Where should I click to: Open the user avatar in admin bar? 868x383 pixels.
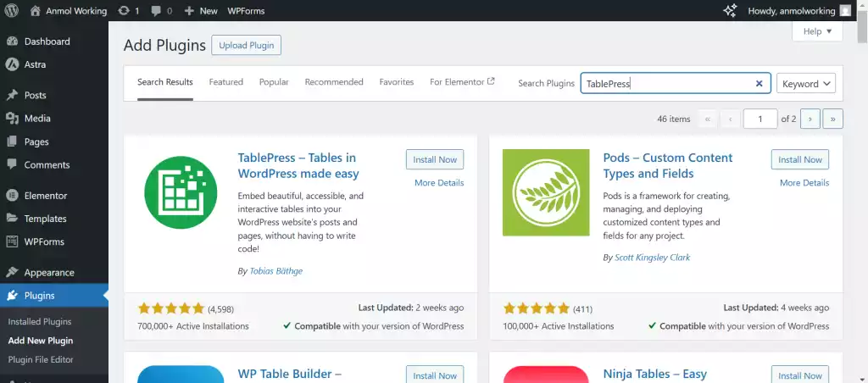[x=845, y=11]
